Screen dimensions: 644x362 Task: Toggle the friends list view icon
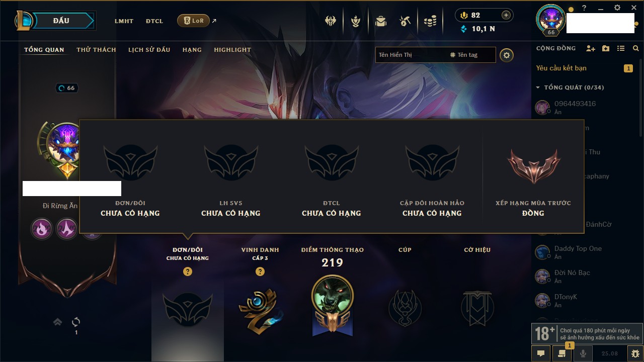pyautogui.click(x=621, y=48)
